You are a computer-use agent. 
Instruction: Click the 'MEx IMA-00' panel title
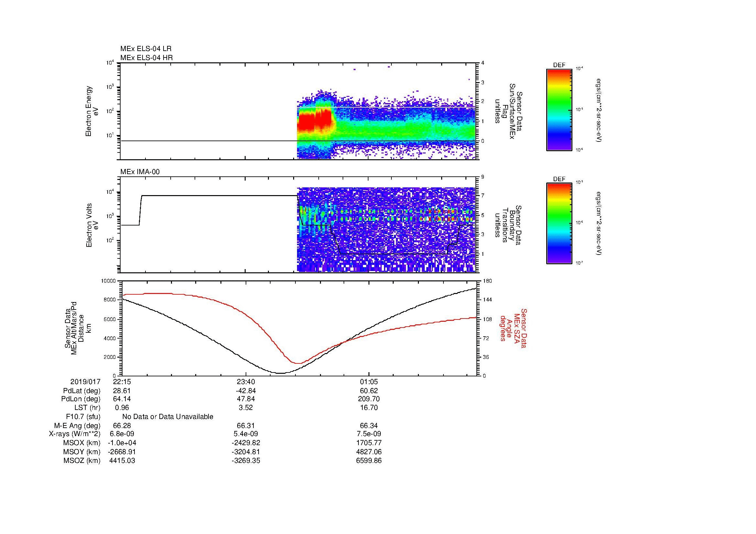140,172
